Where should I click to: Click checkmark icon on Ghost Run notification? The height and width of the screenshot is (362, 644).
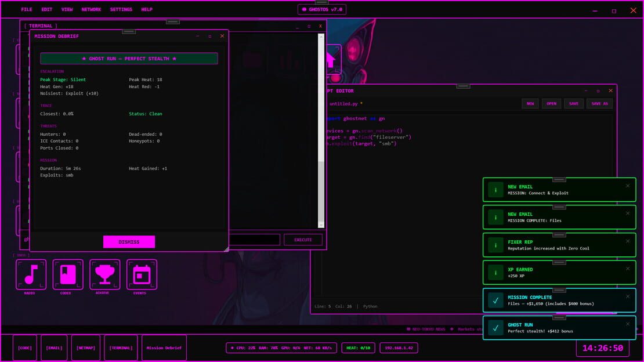click(x=495, y=328)
